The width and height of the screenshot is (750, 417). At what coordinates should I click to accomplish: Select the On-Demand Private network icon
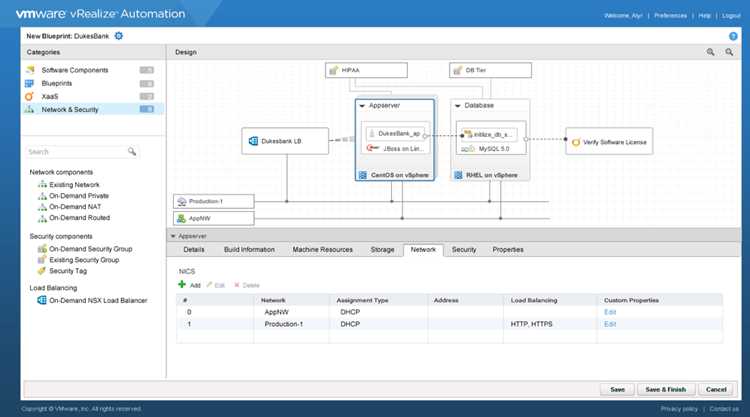pos(43,196)
